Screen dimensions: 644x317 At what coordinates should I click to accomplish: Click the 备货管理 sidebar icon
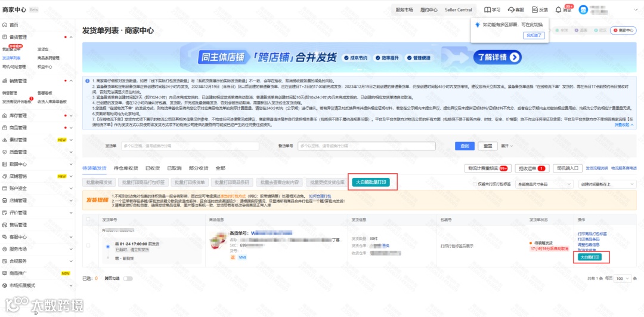(5, 37)
